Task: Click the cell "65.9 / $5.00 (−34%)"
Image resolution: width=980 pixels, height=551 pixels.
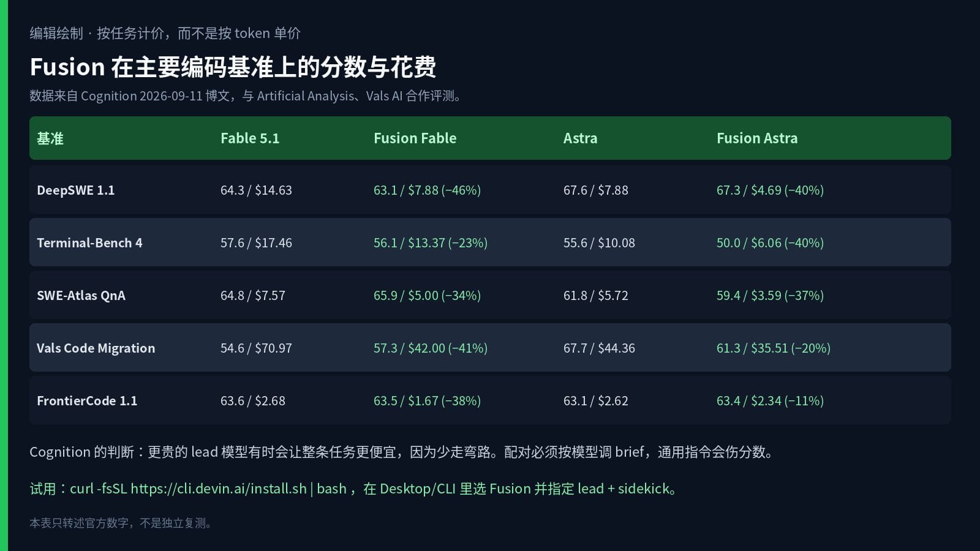Action: [427, 295]
